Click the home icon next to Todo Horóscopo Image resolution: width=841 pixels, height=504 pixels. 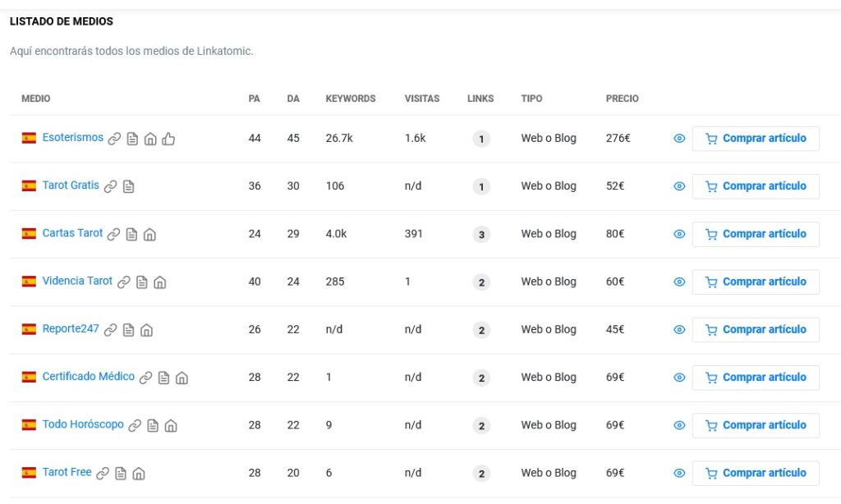171,425
